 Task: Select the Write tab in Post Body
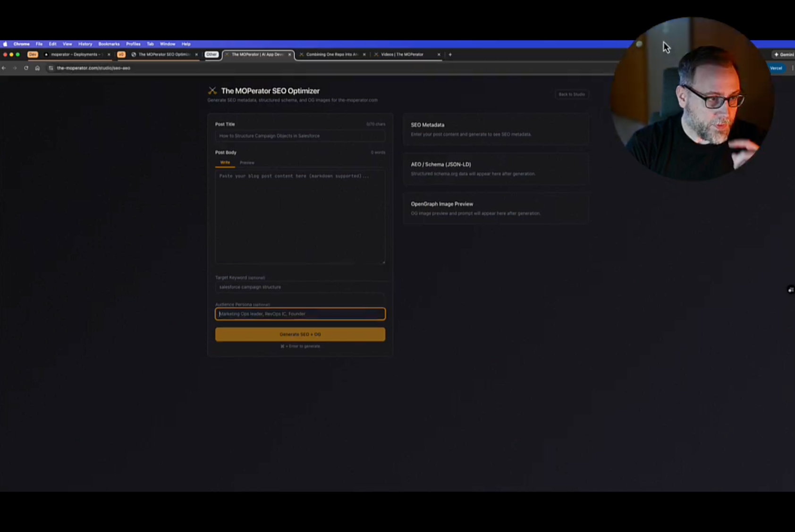tap(225, 162)
